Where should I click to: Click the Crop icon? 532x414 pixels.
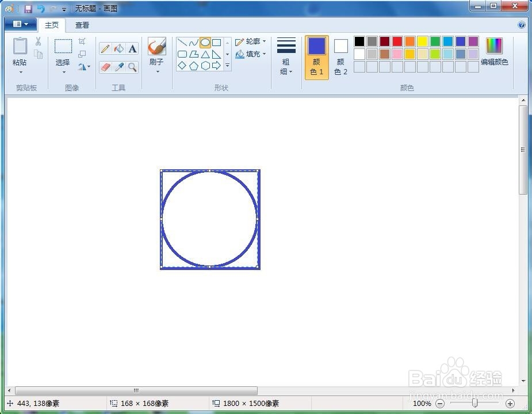pos(82,41)
